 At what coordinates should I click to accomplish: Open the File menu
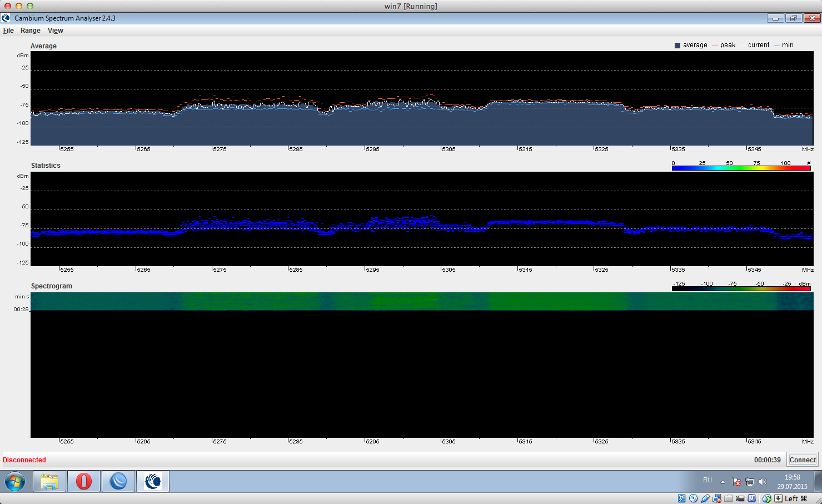point(8,31)
